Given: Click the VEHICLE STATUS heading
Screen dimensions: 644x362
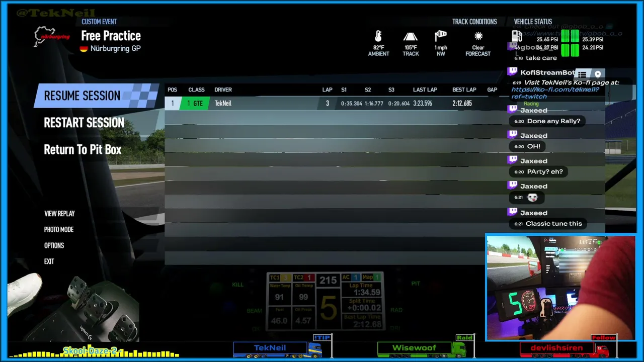Looking at the screenshot, I should click(533, 22).
